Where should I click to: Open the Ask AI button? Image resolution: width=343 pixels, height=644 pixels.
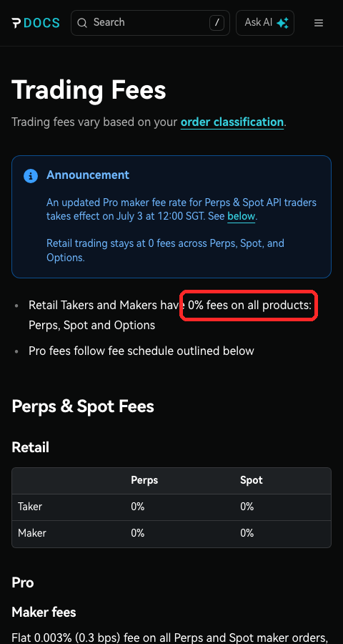pyautogui.click(x=265, y=23)
